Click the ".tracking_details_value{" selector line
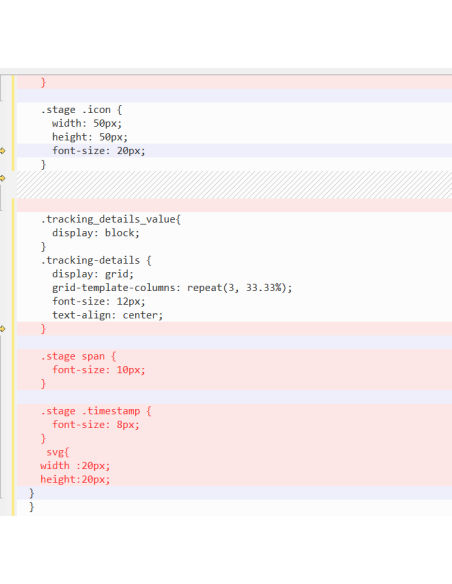452x584 pixels. (x=111, y=219)
